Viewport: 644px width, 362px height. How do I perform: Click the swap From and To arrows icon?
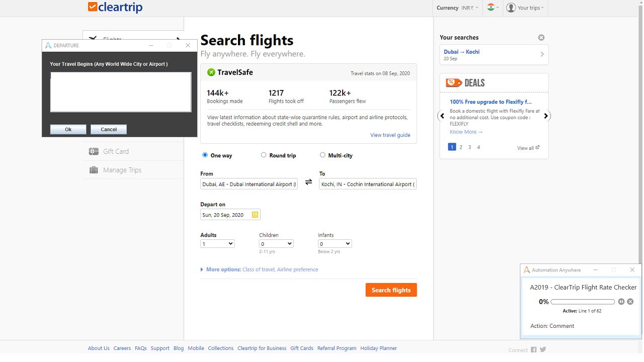click(x=308, y=182)
